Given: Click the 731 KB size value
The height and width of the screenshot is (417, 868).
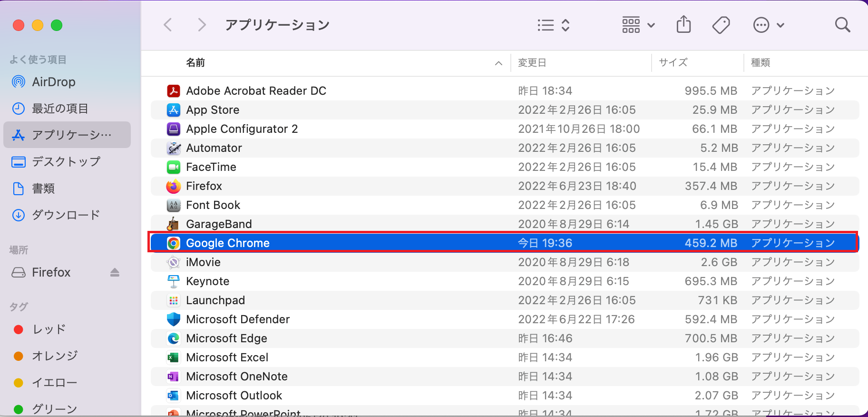Looking at the screenshot, I should tap(718, 300).
